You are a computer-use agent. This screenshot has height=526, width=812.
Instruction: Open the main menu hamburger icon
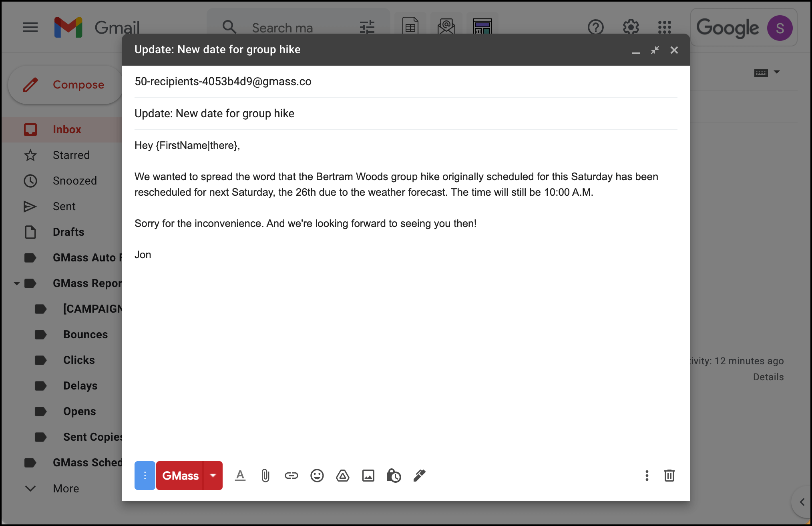(30, 27)
